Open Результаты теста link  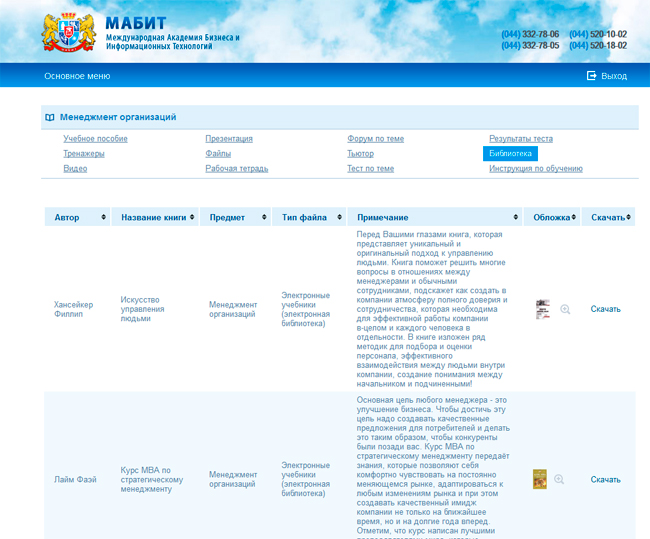(520, 139)
